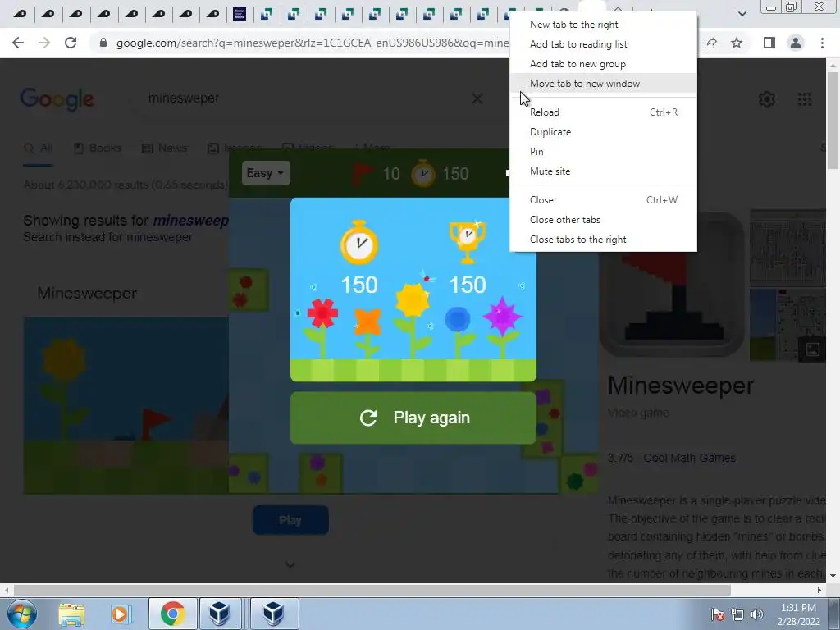Open the corrected minesweep results link
840x630 pixels.
(x=190, y=221)
